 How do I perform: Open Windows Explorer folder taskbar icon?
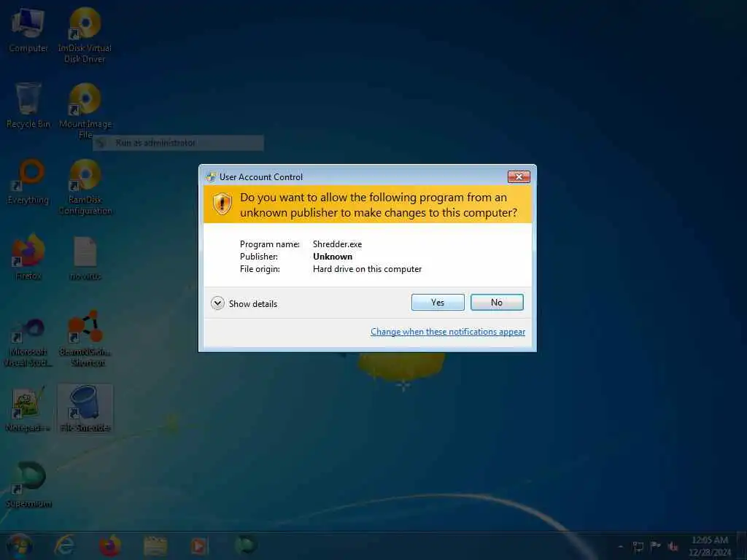coord(155,545)
